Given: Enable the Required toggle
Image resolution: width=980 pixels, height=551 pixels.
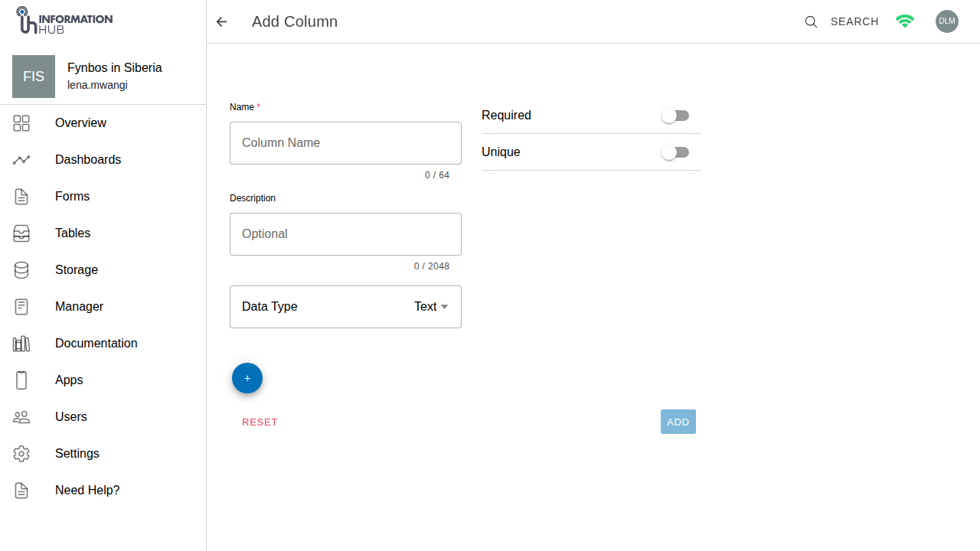Looking at the screenshot, I should coord(675,116).
